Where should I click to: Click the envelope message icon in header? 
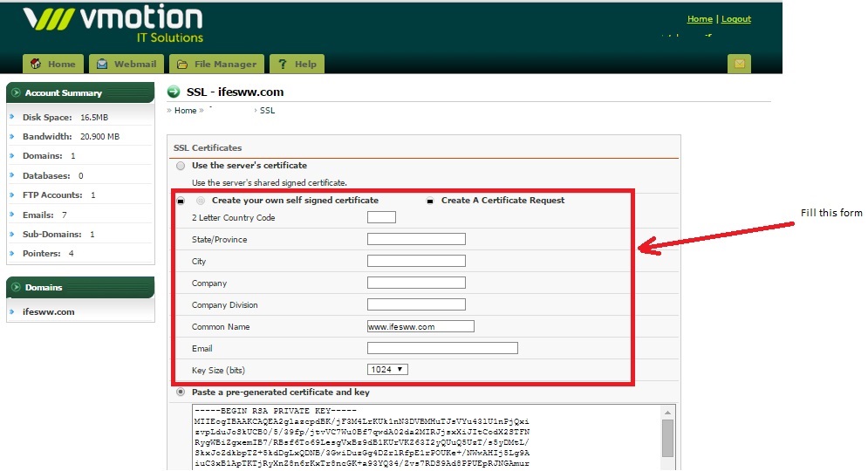pos(738,64)
